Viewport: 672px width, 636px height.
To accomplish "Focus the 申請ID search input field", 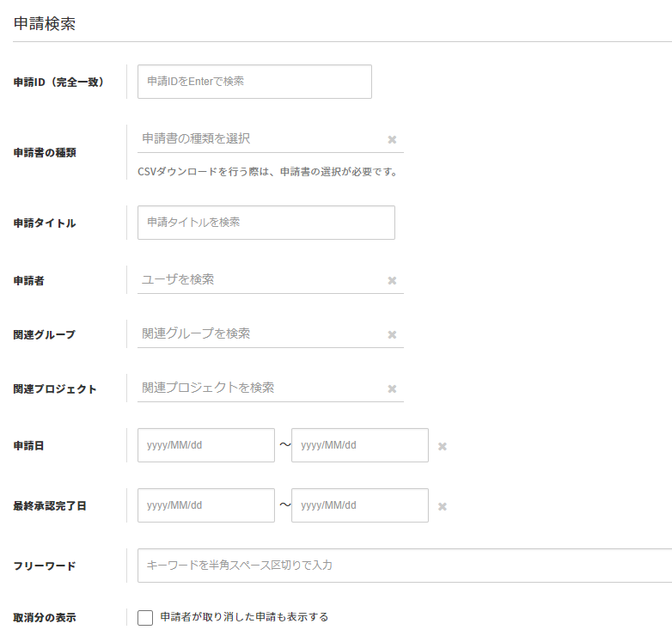I will 254,82.
